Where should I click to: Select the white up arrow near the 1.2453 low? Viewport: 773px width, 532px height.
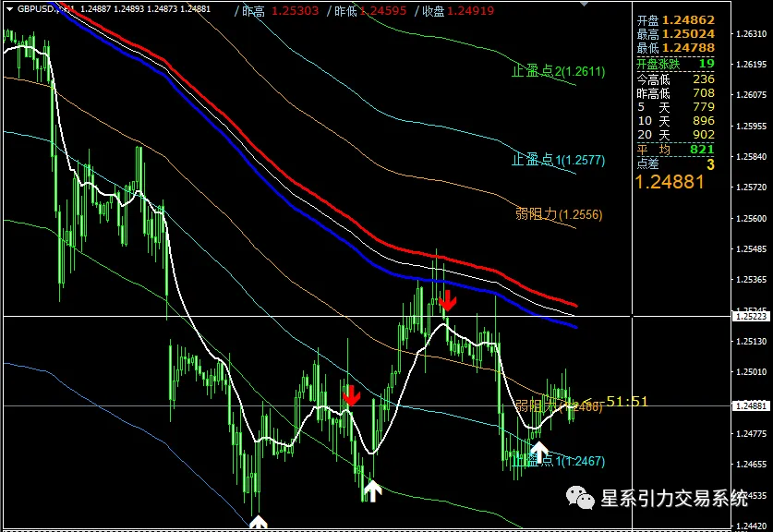click(x=372, y=491)
